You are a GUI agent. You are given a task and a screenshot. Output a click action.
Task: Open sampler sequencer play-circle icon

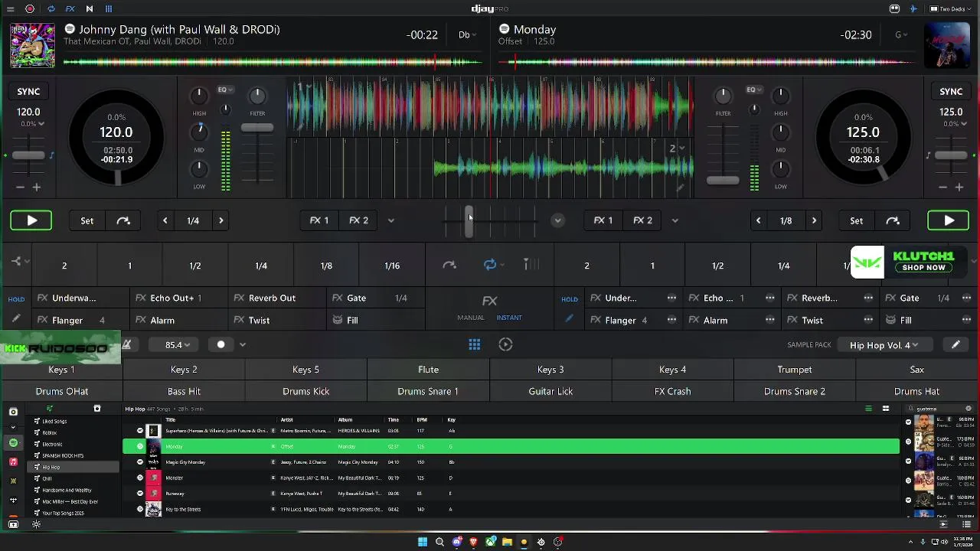click(505, 344)
